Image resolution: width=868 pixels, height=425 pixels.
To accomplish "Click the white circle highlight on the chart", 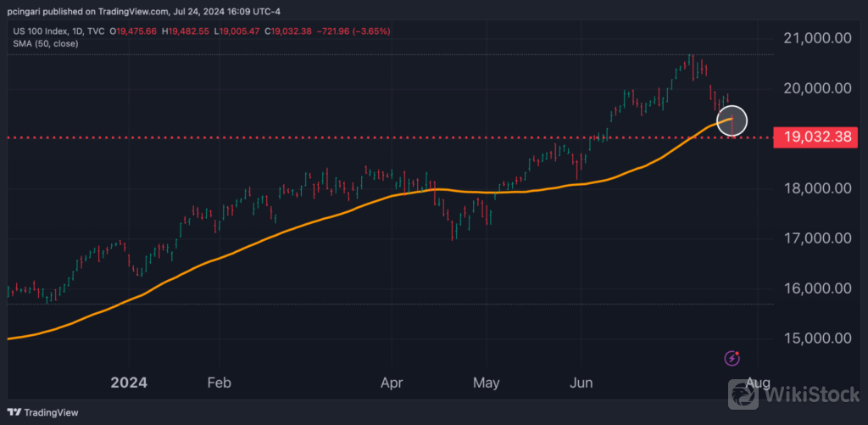I will tap(732, 120).
